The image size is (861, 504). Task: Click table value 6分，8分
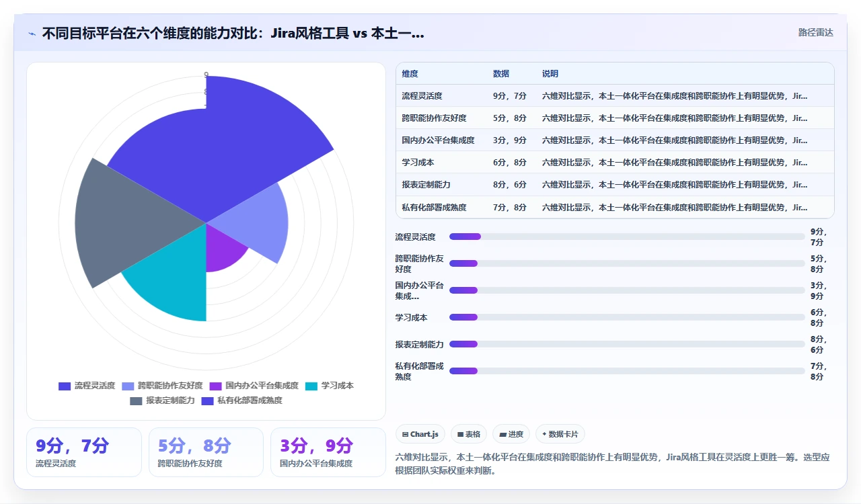coord(510,163)
